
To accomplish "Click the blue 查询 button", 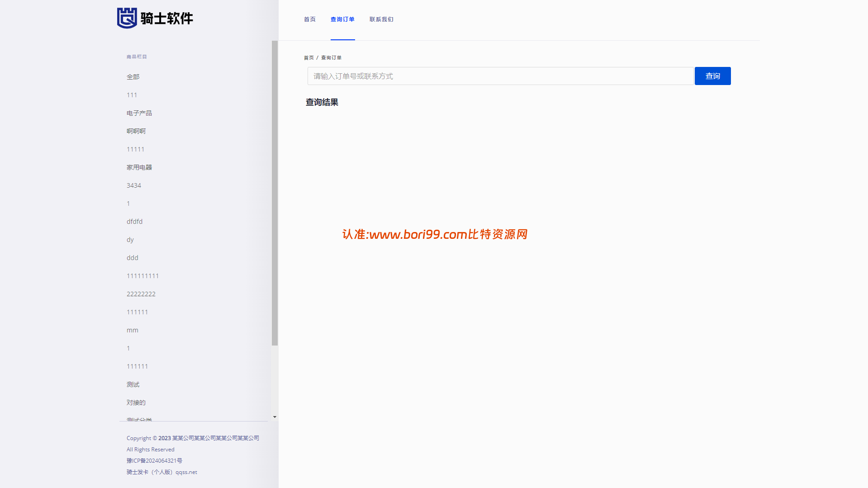I will click(712, 76).
